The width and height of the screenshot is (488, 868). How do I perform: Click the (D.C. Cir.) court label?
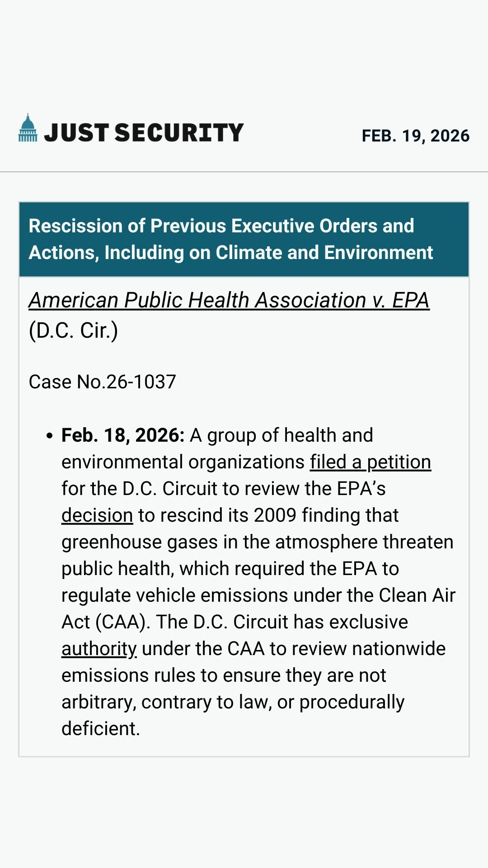(x=73, y=330)
